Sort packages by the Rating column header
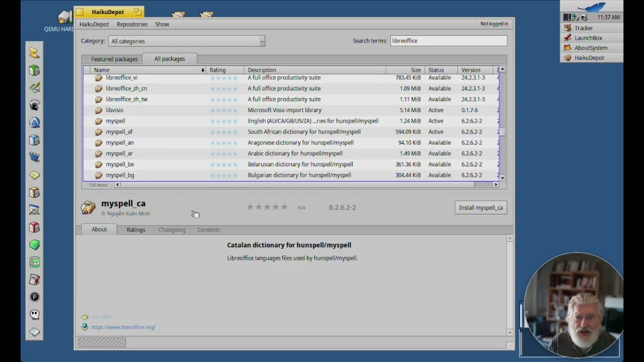Screen dimensions: 644x362 point(225,70)
